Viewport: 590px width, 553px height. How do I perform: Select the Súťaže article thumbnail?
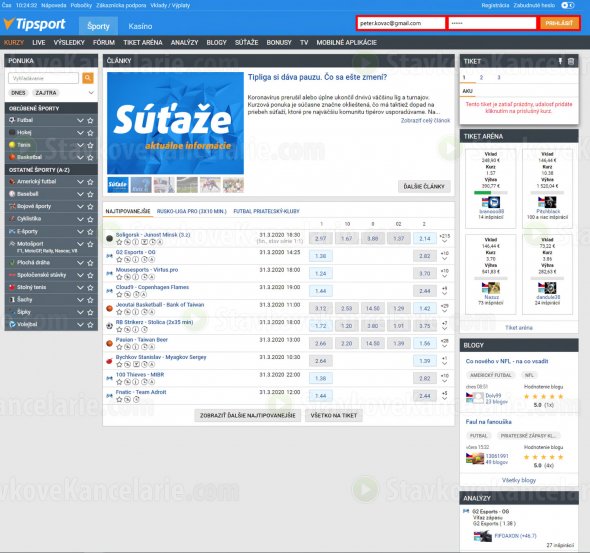click(x=118, y=185)
